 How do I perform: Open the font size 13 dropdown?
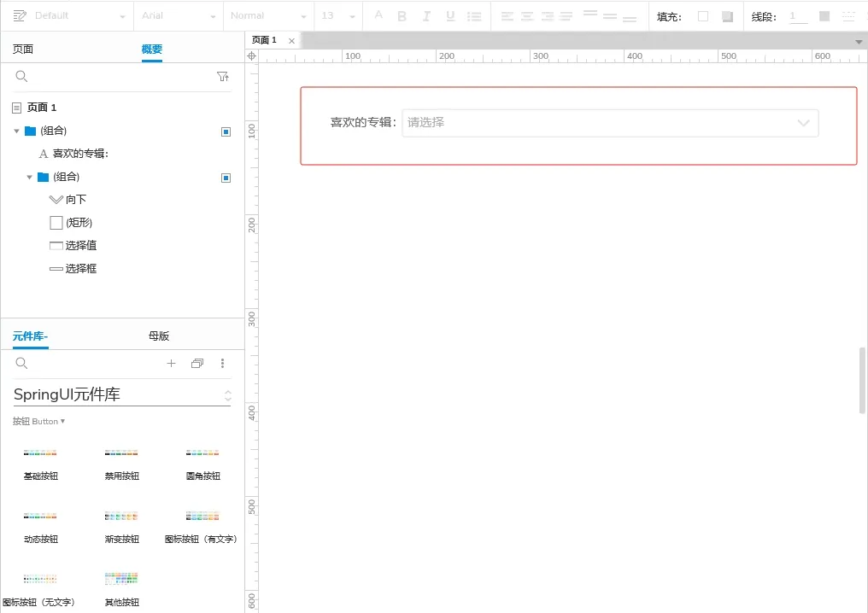(338, 16)
